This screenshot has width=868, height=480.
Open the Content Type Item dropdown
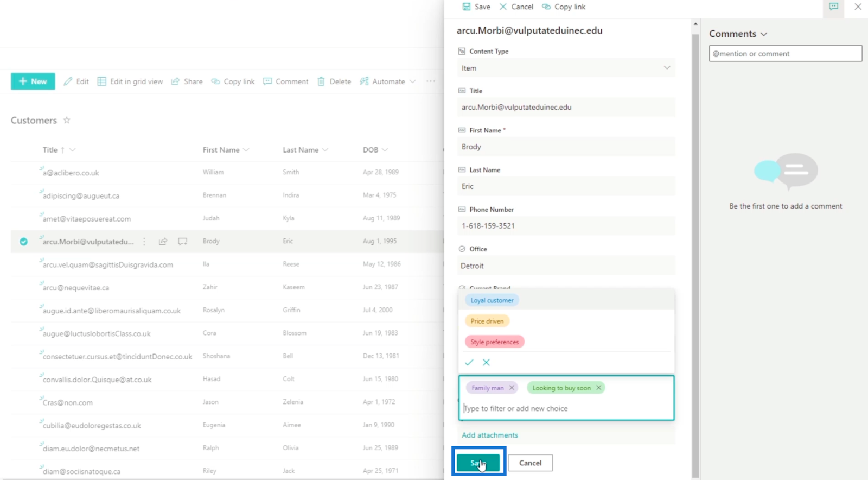coord(566,68)
